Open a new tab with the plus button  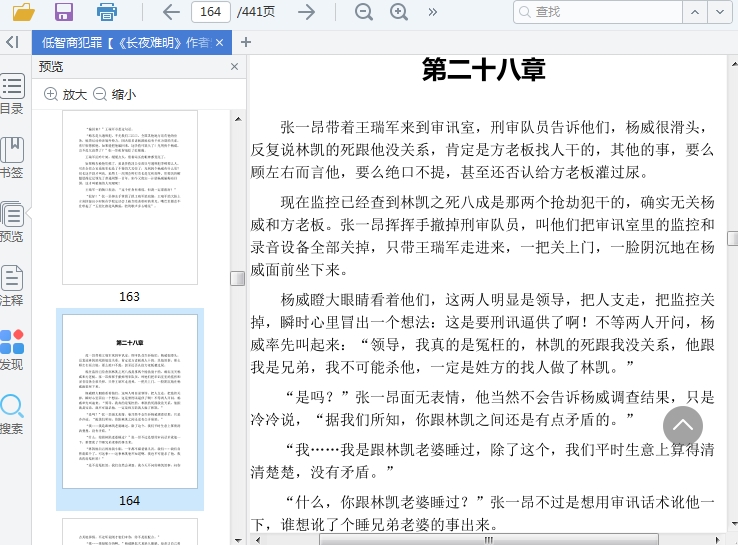(245, 42)
